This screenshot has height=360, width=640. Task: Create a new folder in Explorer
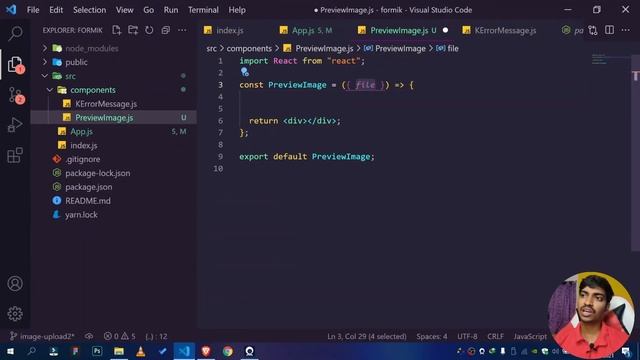(x=133, y=30)
